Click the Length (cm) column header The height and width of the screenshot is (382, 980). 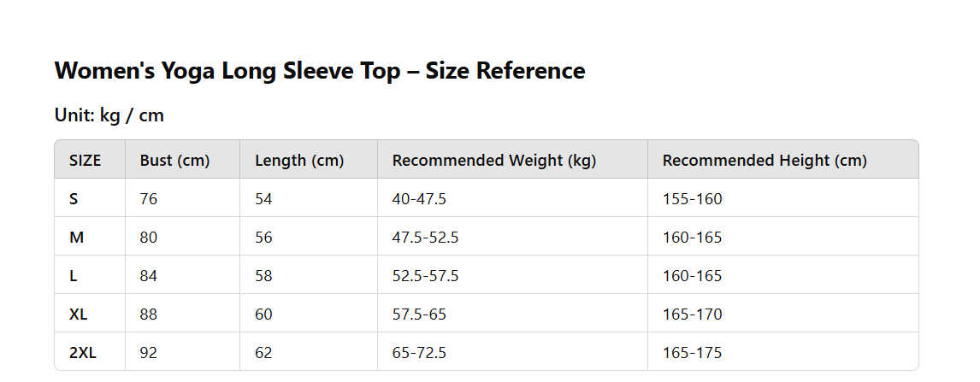pos(299,161)
